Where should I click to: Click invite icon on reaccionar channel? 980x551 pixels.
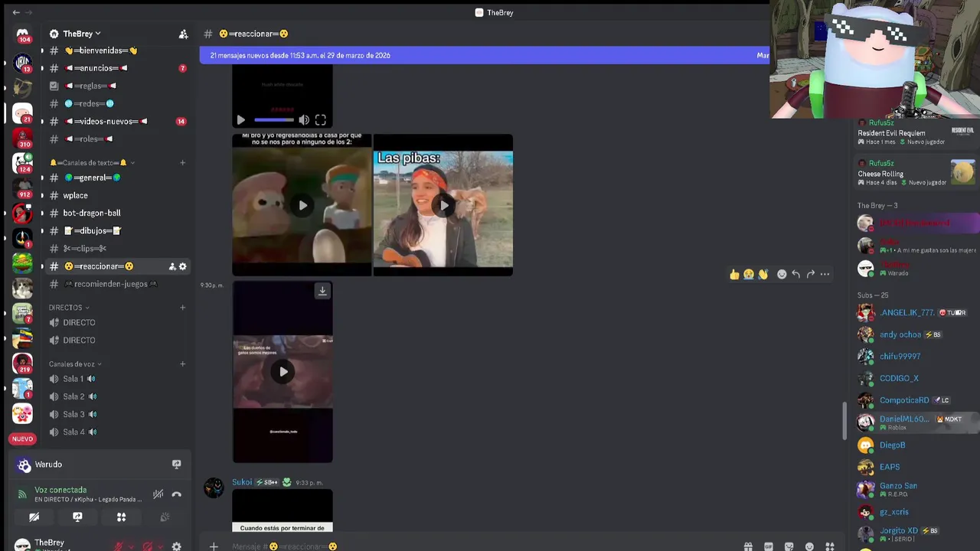tap(172, 266)
